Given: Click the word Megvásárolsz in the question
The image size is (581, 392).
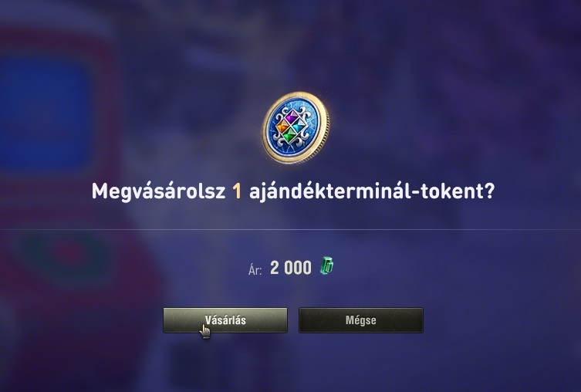Looking at the screenshot, I should click(x=159, y=192).
